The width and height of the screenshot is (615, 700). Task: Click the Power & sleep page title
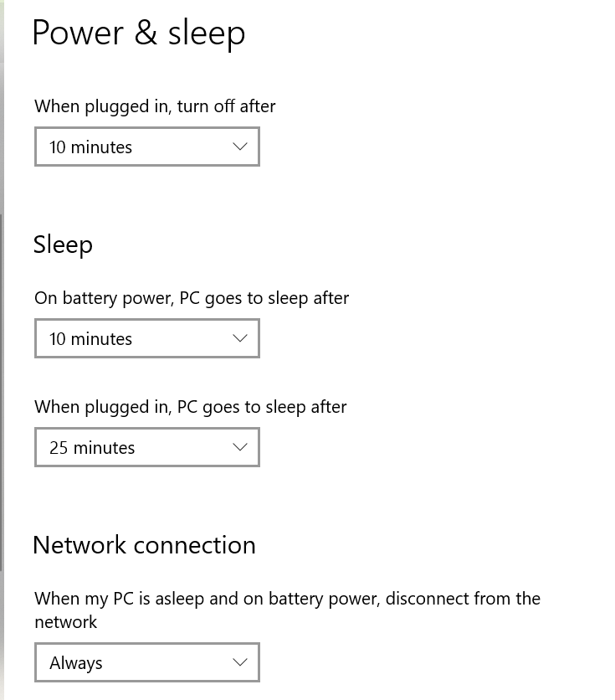pyautogui.click(x=138, y=33)
